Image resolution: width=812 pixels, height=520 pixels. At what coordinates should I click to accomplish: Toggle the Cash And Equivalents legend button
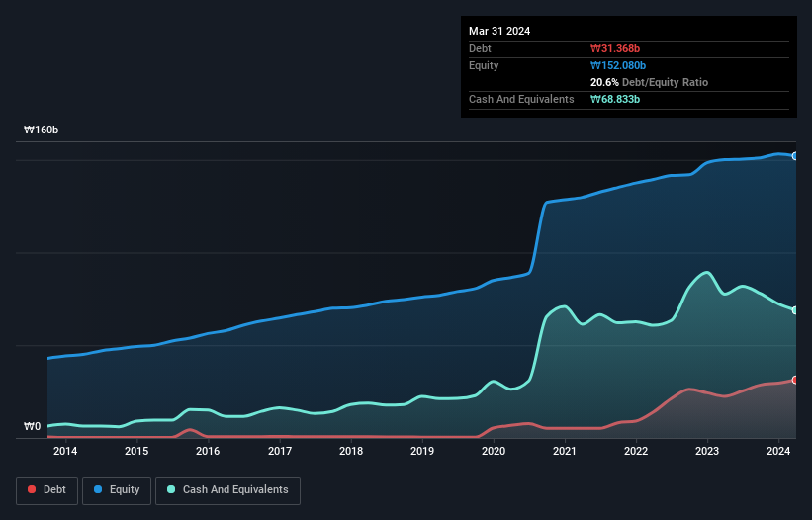227,490
